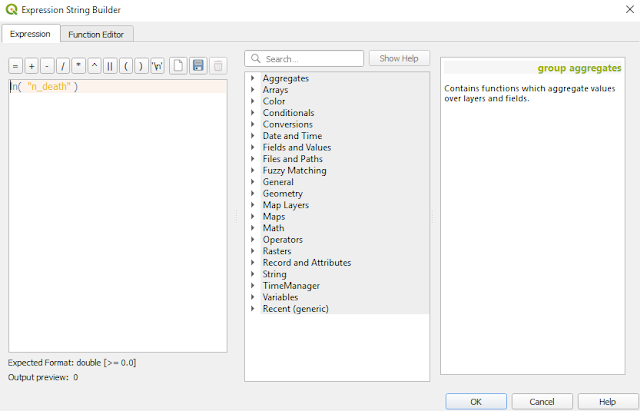Click the 'Output preview: 0' text
This screenshot has width=640, height=411.
pos(43,377)
